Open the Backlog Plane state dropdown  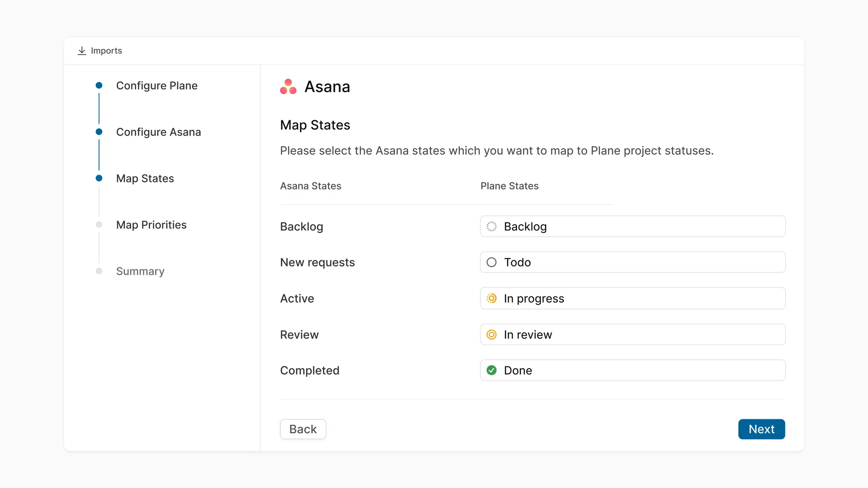pos(632,226)
